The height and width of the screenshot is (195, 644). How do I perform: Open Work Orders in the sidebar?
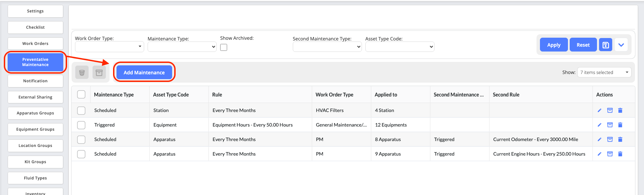tap(35, 44)
